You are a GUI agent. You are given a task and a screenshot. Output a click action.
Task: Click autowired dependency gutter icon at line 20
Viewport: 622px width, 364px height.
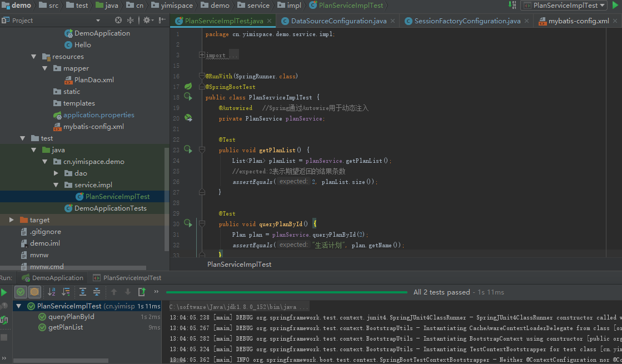188,118
